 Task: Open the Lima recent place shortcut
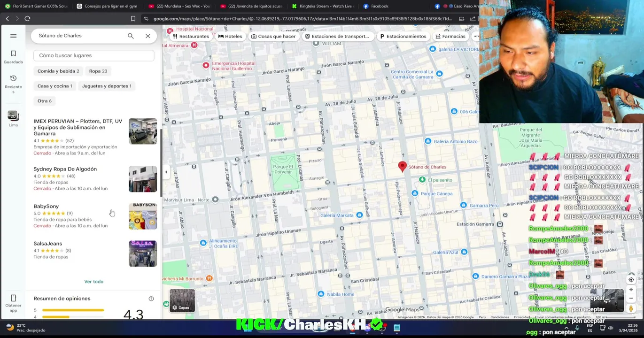tap(13, 118)
